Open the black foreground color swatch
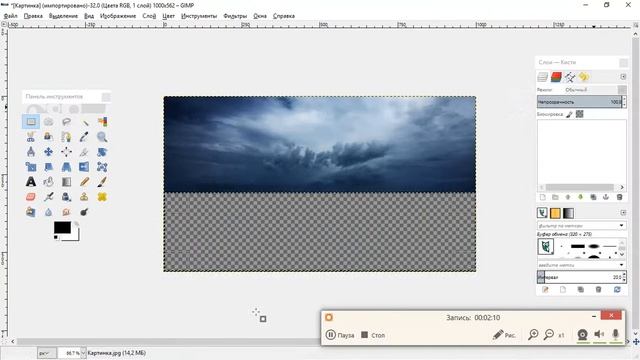Image resolution: width=640 pixels, height=360 pixels. click(x=62, y=227)
